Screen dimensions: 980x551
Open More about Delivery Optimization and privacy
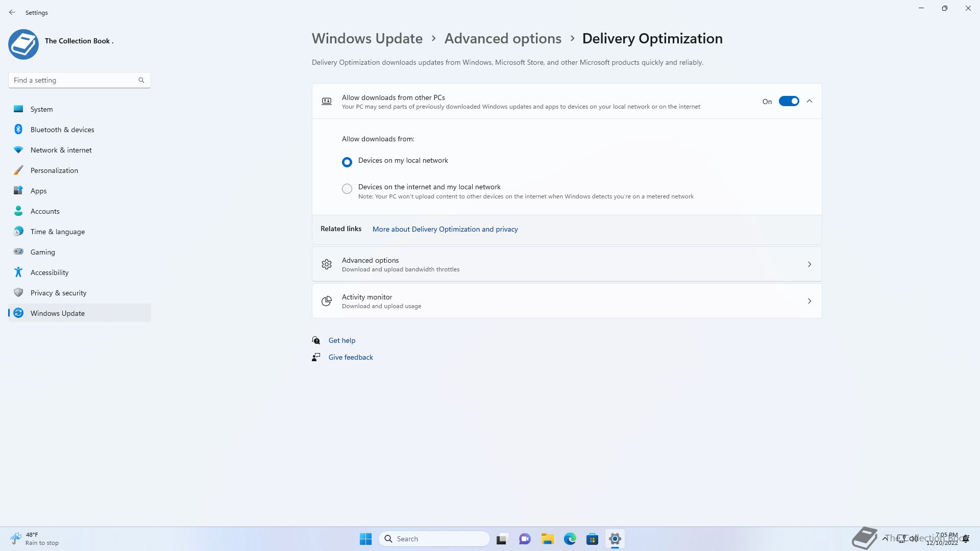445,229
